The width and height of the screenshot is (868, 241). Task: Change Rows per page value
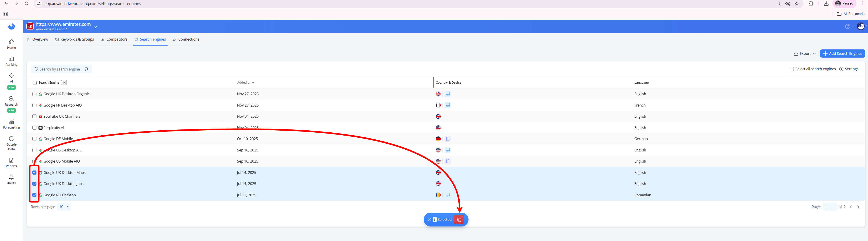tap(64, 207)
